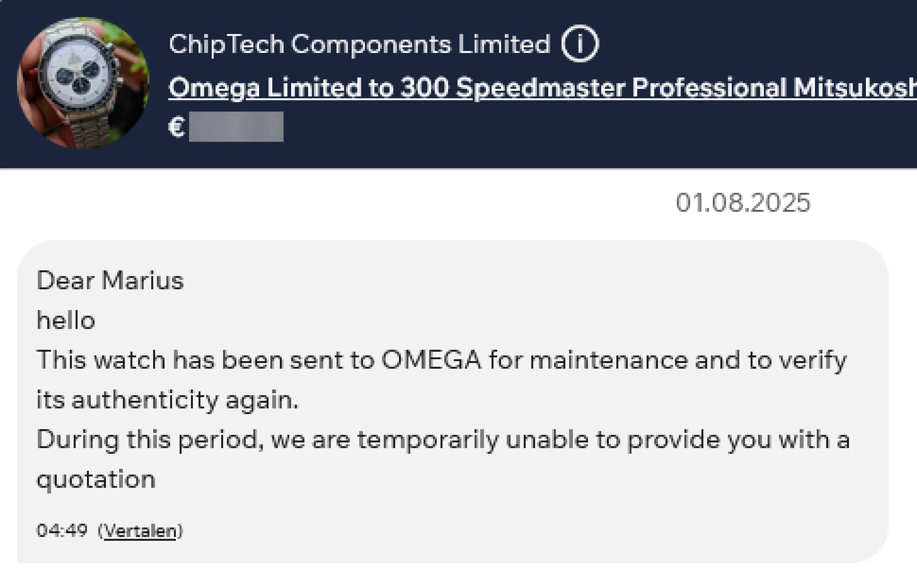Click the 'its authenticity again.' line

tap(167, 400)
